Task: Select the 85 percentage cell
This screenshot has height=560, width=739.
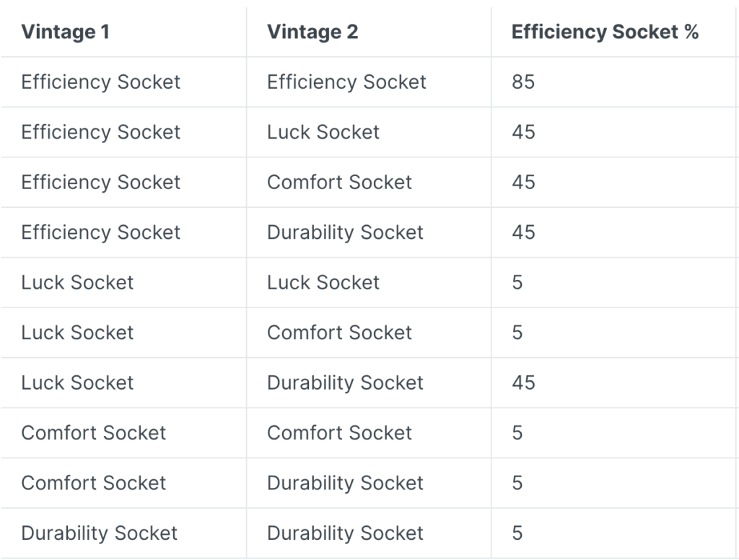Action: [523, 82]
